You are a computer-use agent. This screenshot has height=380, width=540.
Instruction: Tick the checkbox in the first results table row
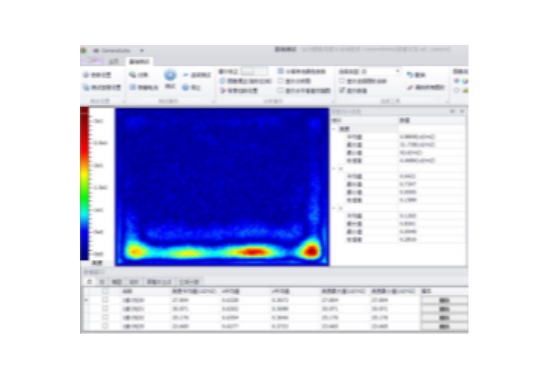(105, 300)
